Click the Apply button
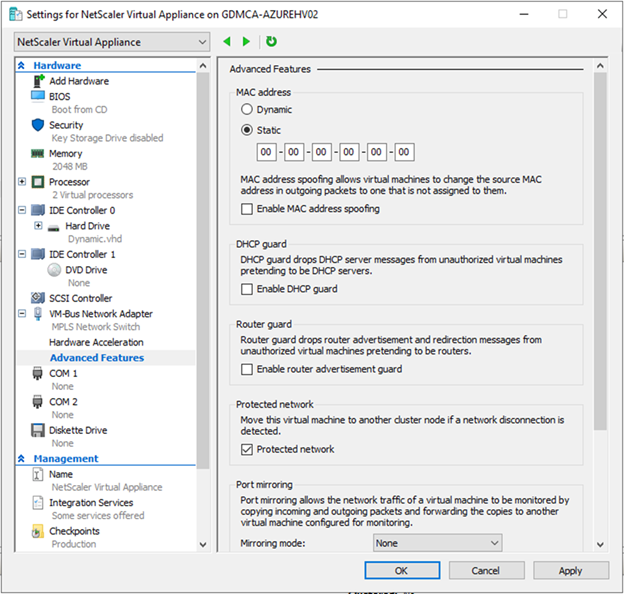Image resolution: width=624 pixels, height=594 pixels. pyautogui.click(x=571, y=571)
